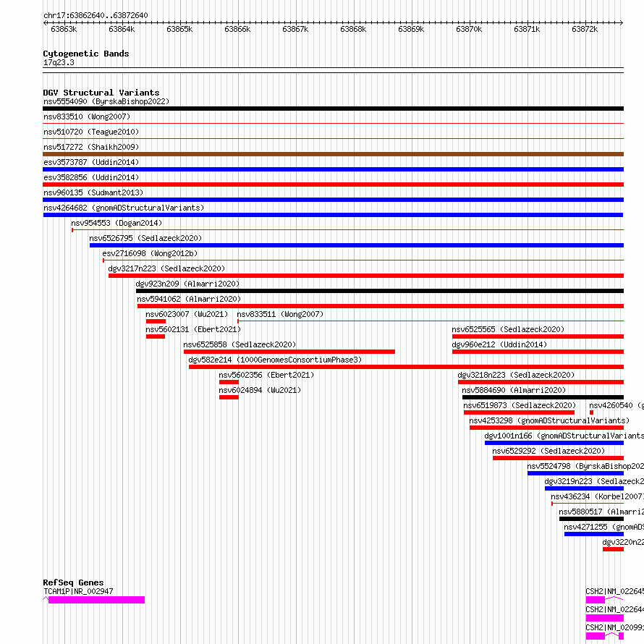Click the red nsv6519873 variant bar
The height and width of the screenshot is (644, 644).
519,412
